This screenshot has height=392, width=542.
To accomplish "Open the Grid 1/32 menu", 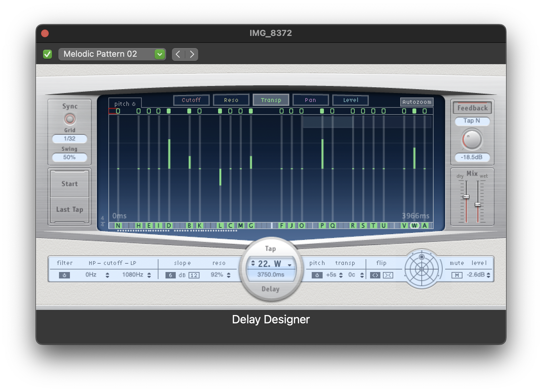I will click(x=70, y=139).
